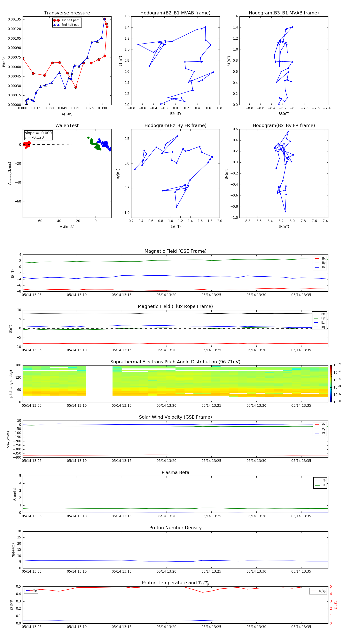Click the -400 tick on Vsw axis
Image resolution: width=351 pixels, height=644 pixels.
17,457
